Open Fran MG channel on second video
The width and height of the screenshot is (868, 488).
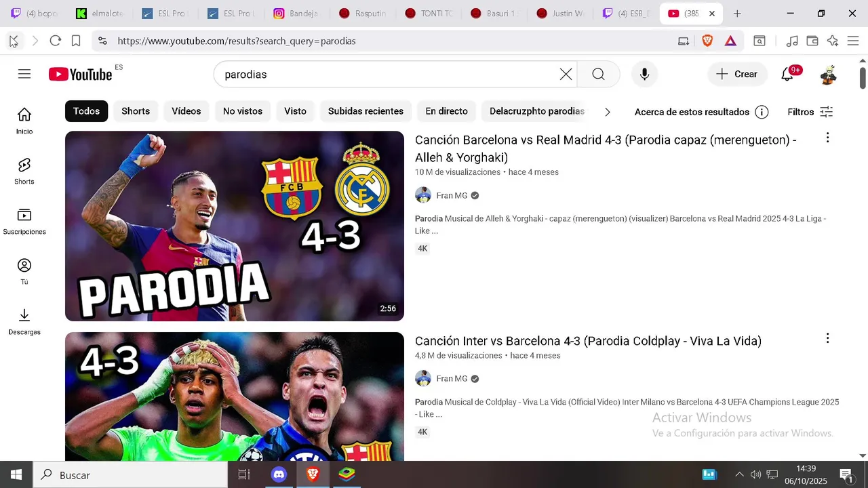pos(452,379)
